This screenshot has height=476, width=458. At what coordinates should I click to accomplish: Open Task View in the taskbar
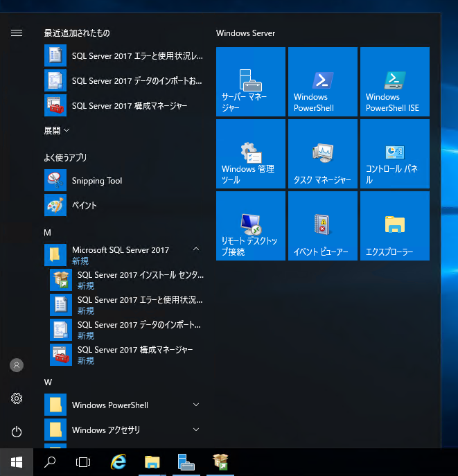83,462
